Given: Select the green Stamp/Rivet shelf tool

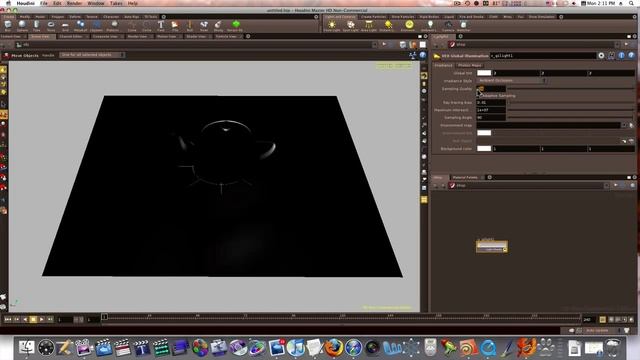Looking at the screenshot, I should coord(235,26).
